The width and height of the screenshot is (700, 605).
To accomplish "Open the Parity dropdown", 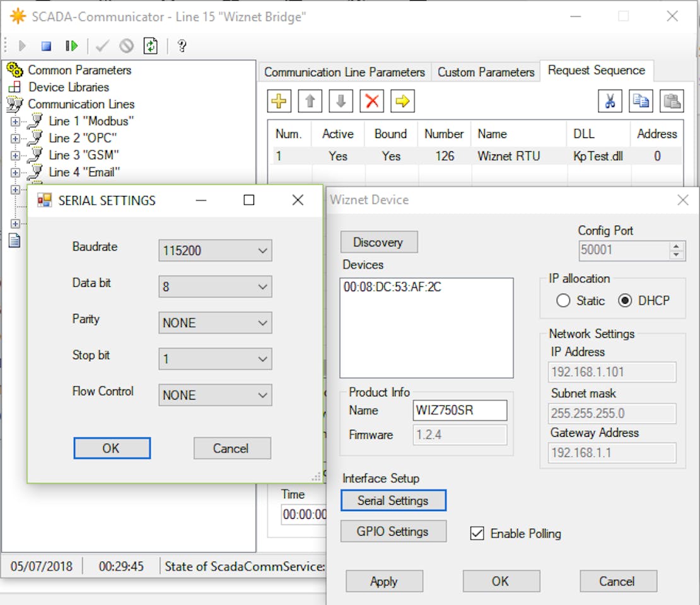I will pos(215,323).
